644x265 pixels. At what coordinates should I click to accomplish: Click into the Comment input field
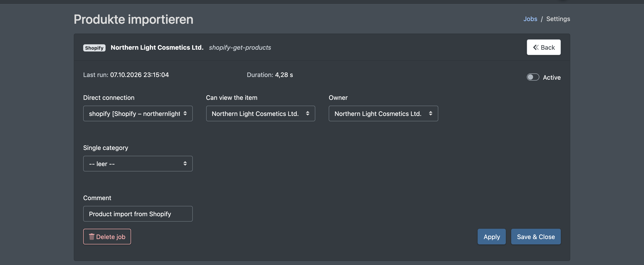pyautogui.click(x=138, y=214)
